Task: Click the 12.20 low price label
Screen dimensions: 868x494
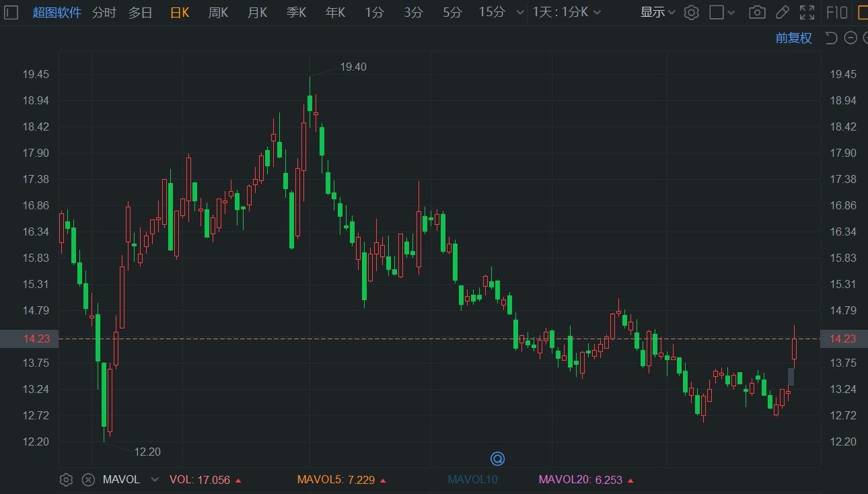Action: coord(147,452)
